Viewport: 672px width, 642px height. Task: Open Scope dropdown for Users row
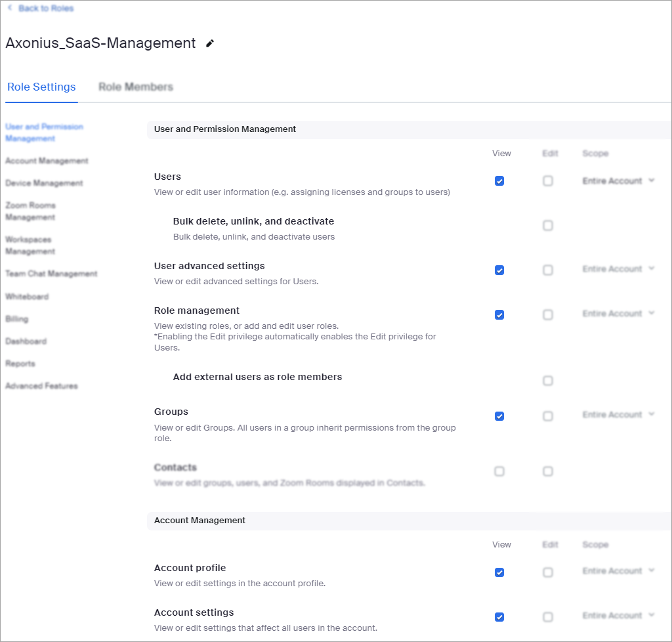(x=618, y=181)
